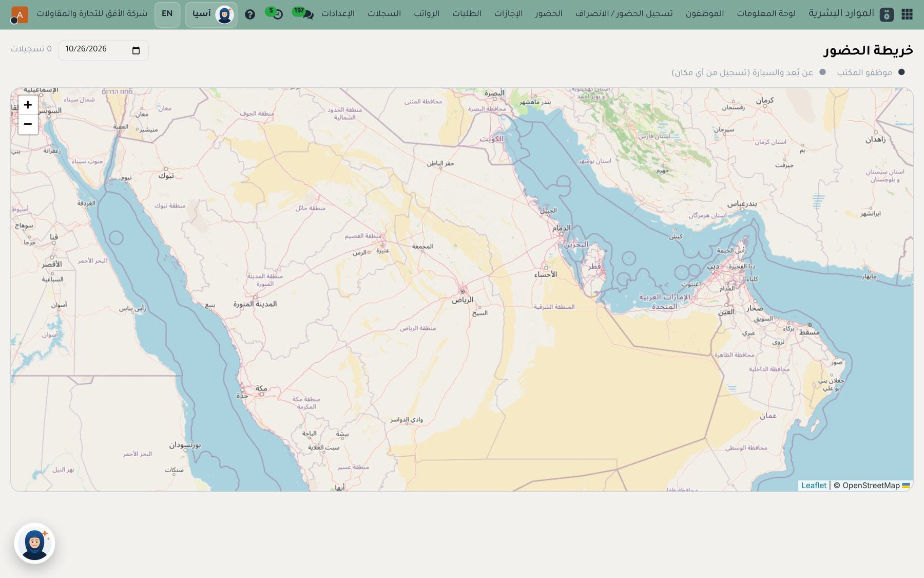Open the help question mark icon
Viewport: 924px width, 578px height.
[250, 14]
